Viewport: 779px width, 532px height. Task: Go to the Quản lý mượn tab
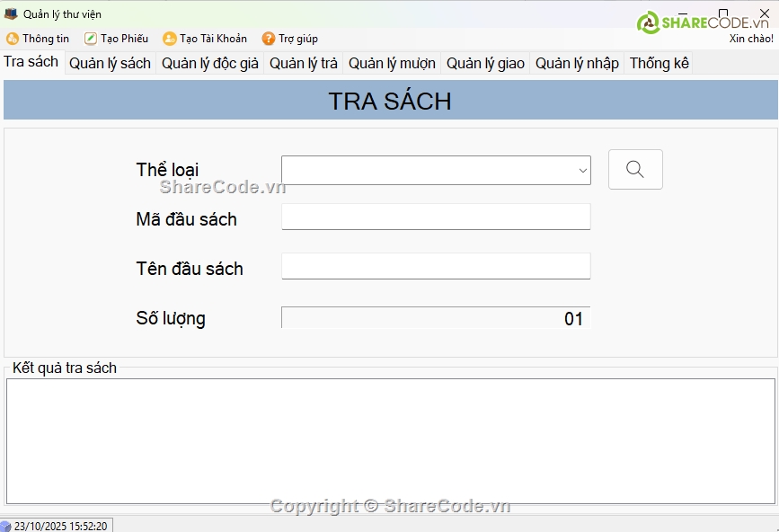[x=392, y=63]
